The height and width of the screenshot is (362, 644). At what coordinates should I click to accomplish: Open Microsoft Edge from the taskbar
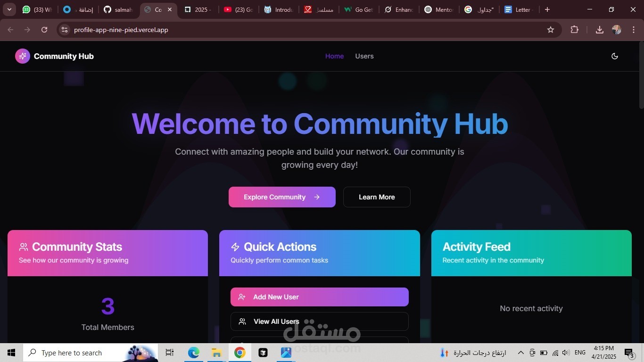pos(194,353)
